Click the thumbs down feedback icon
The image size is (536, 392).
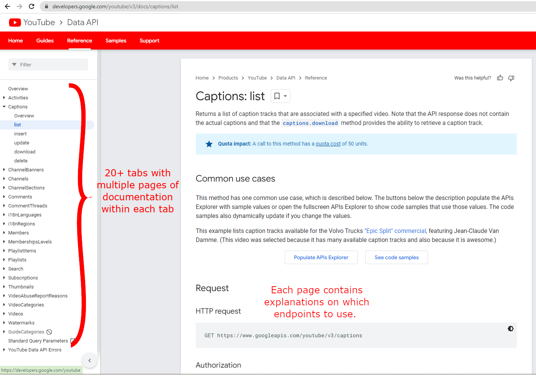511,78
